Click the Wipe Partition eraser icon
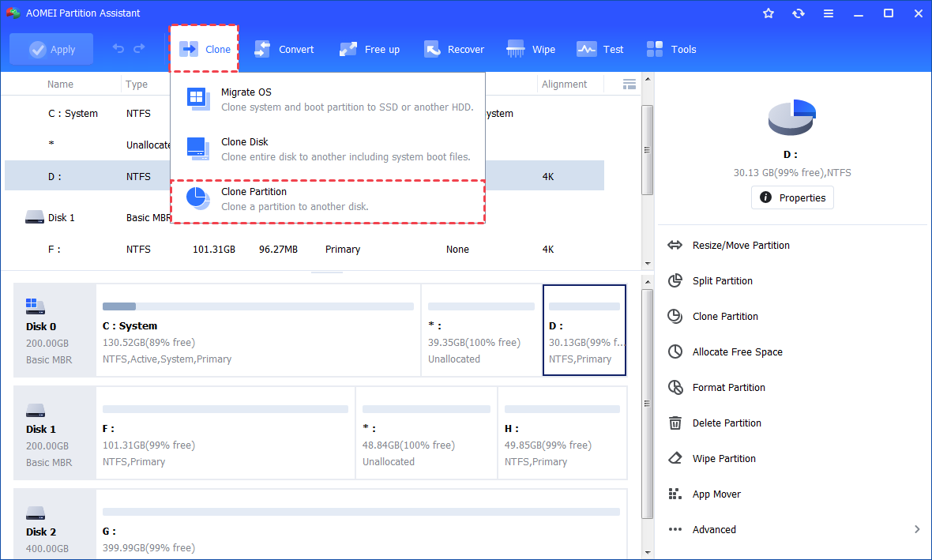 pos(675,458)
